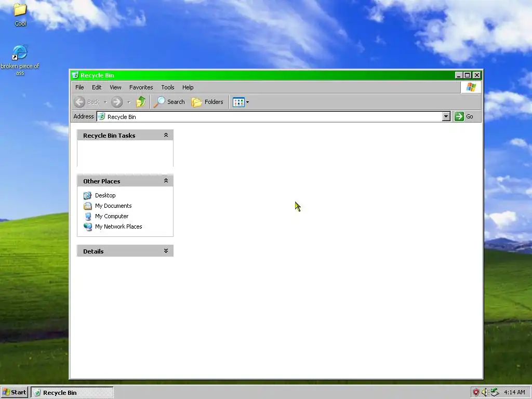532x399 pixels.
Task: Click the Windows flag logo
Action: (471, 87)
